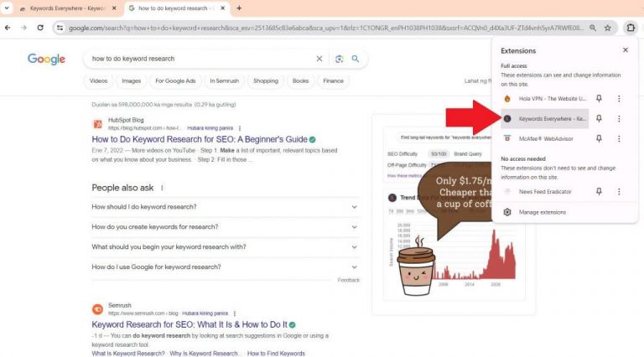Filter results by Finance

click(333, 80)
